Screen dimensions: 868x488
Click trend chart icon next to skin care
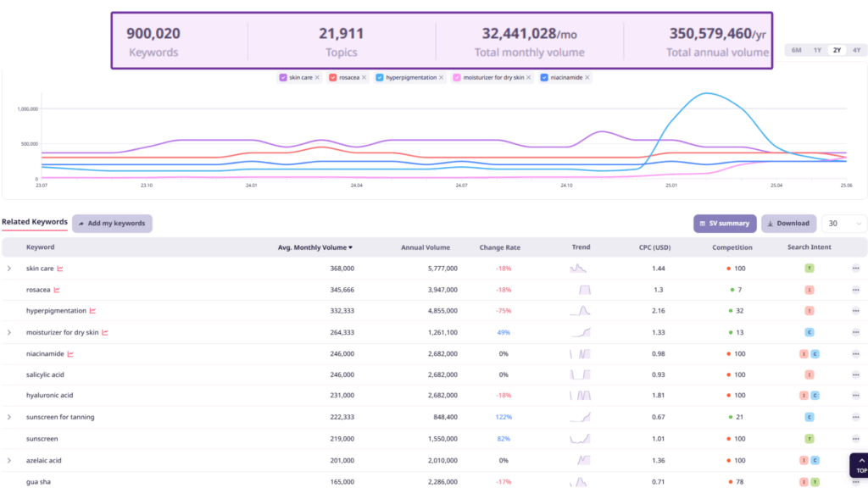tap(61, 269)
